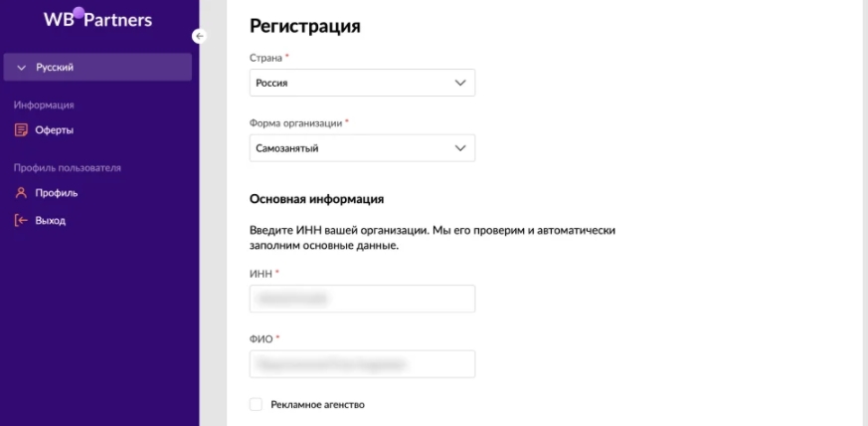Expand the Русский language selector

(97, 67)
